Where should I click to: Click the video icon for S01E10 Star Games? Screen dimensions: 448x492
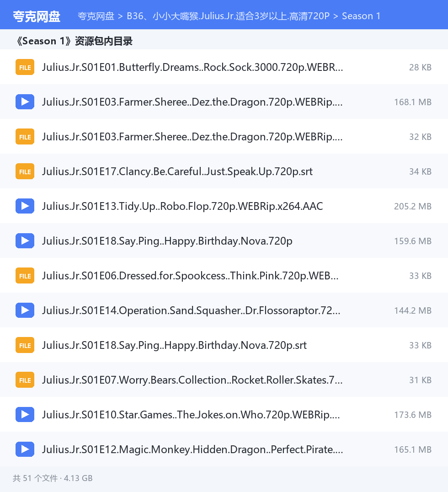[25, 415]
